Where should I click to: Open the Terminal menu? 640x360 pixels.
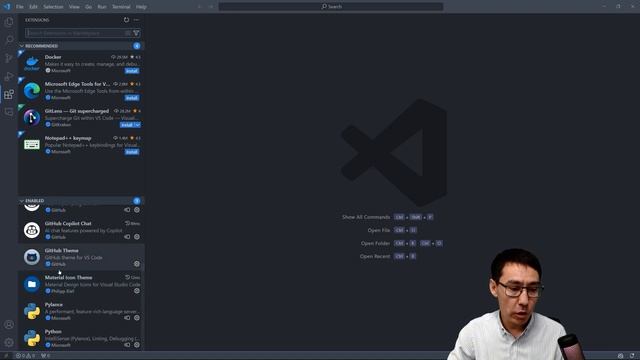(x=121, y=7)
